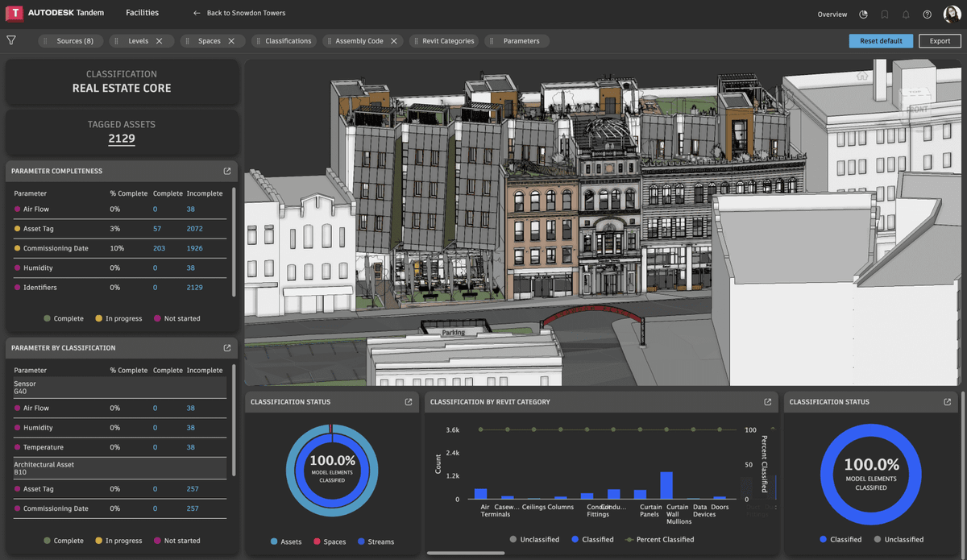Screen dimensions: 967x560
Task: Pop out the Parameter Completeness panel
Action: tap(227, 171)
